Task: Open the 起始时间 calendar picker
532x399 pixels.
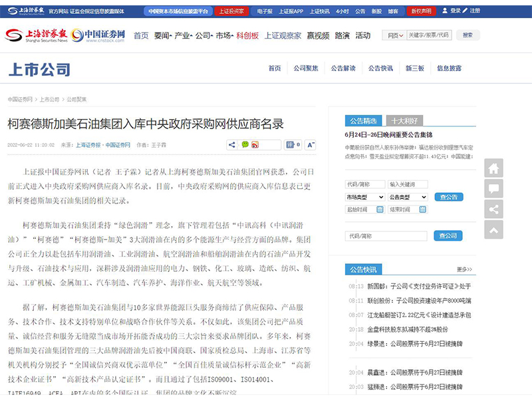Action: [x=380, y=209]
